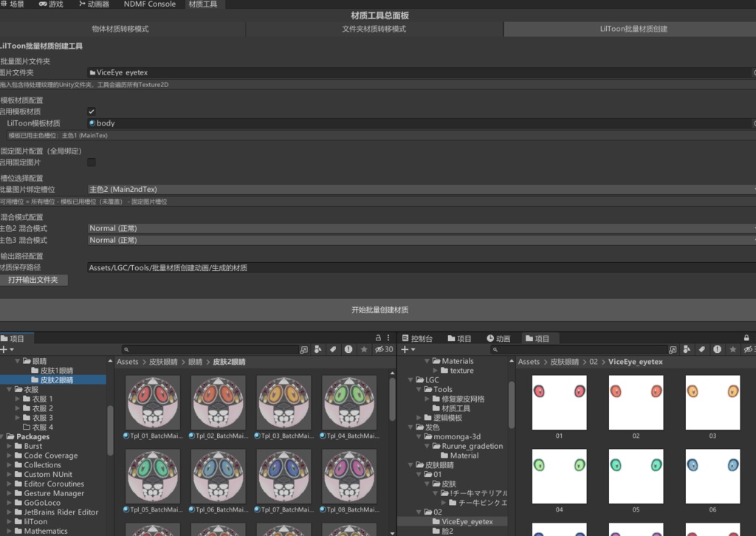Click the favorites star icon in Project panel

[x=364, y=348]
